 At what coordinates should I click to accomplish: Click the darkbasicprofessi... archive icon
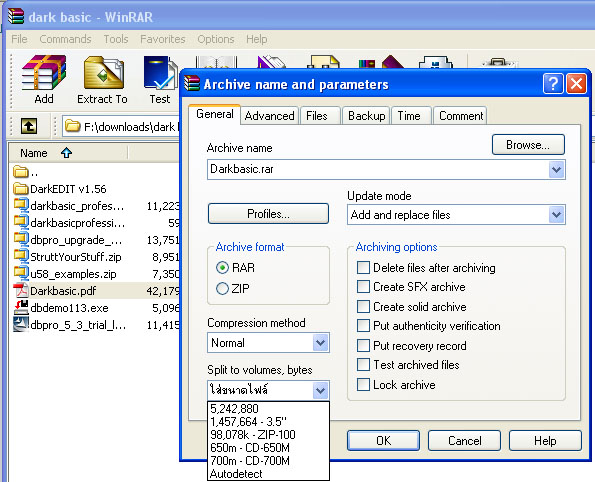click(x=21, y=222)
